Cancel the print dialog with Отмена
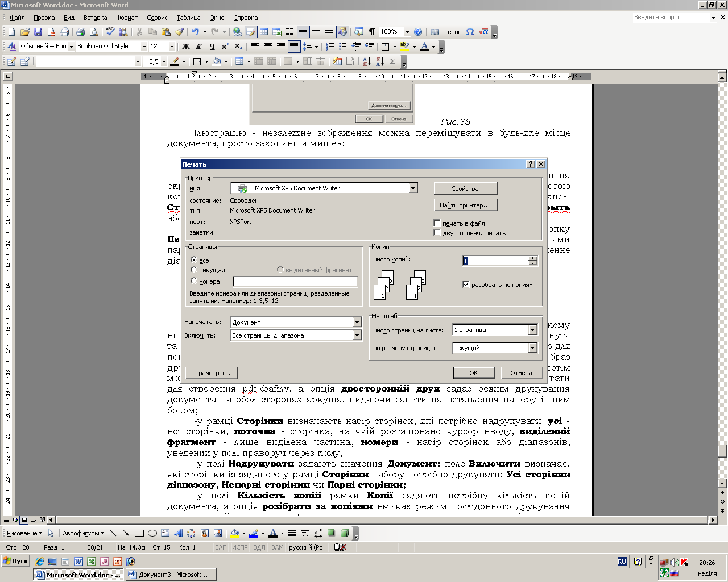The height and width of the screenshot is (582, 728). point(521,373)
